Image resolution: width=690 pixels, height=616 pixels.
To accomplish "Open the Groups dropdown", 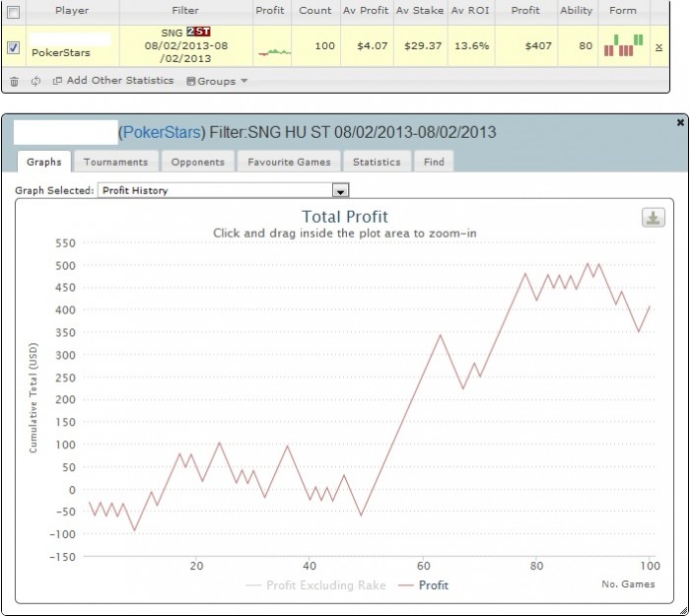I will [x=217, y=81].
